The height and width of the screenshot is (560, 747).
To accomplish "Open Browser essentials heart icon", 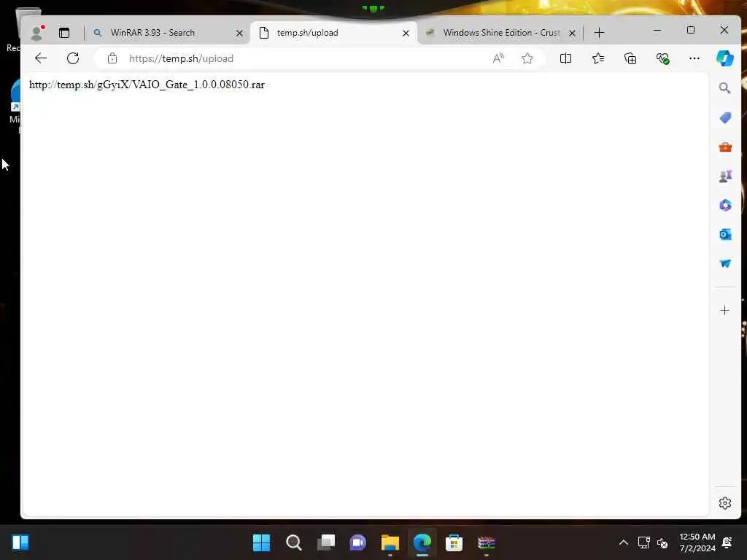I will 662,58.
